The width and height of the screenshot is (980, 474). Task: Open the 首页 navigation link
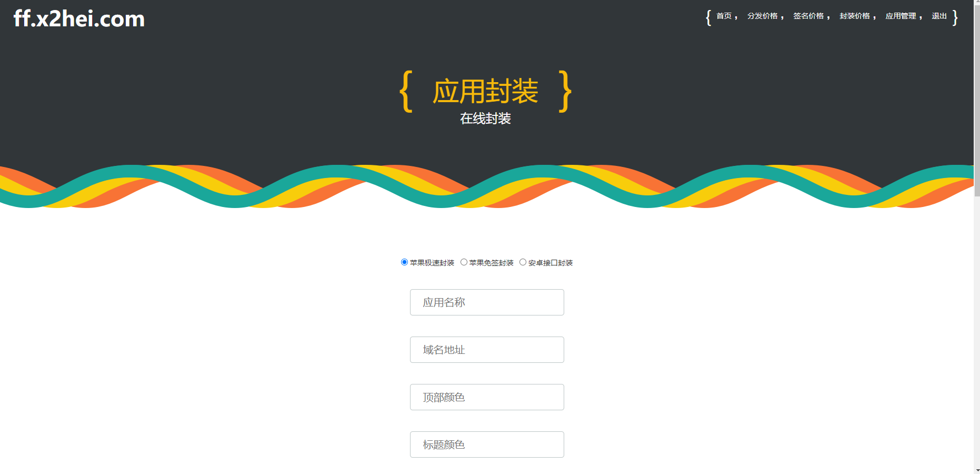(724, 16)
